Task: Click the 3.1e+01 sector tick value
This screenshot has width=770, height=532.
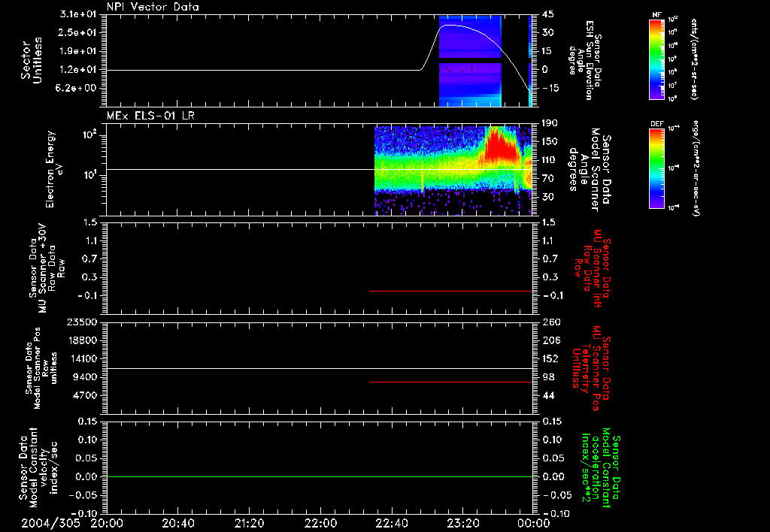Action: click(x=78, y=14)
